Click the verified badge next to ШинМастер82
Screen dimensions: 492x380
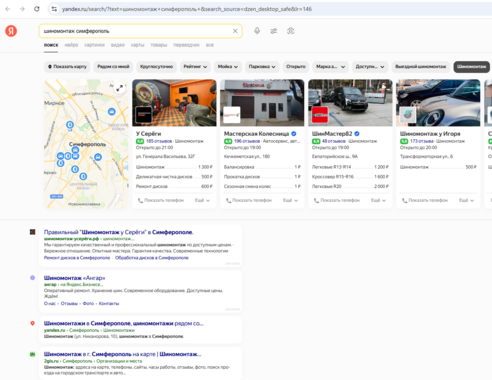coord(357,134)
